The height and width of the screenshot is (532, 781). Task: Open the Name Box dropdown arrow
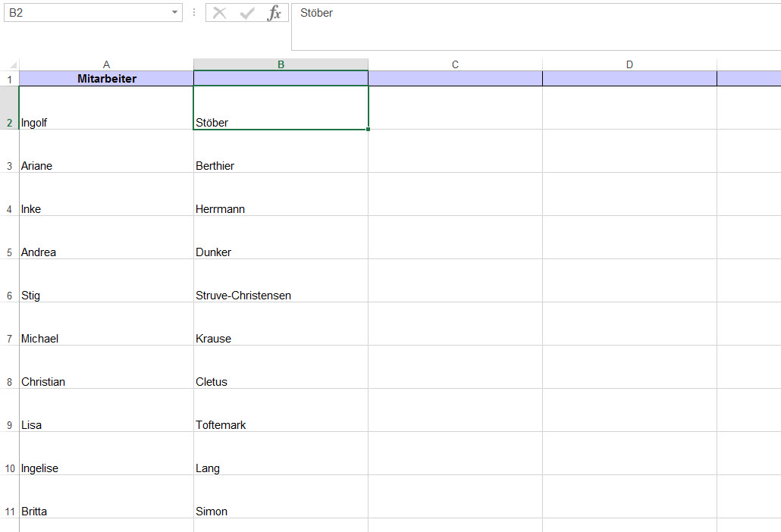tap(175, 13)
